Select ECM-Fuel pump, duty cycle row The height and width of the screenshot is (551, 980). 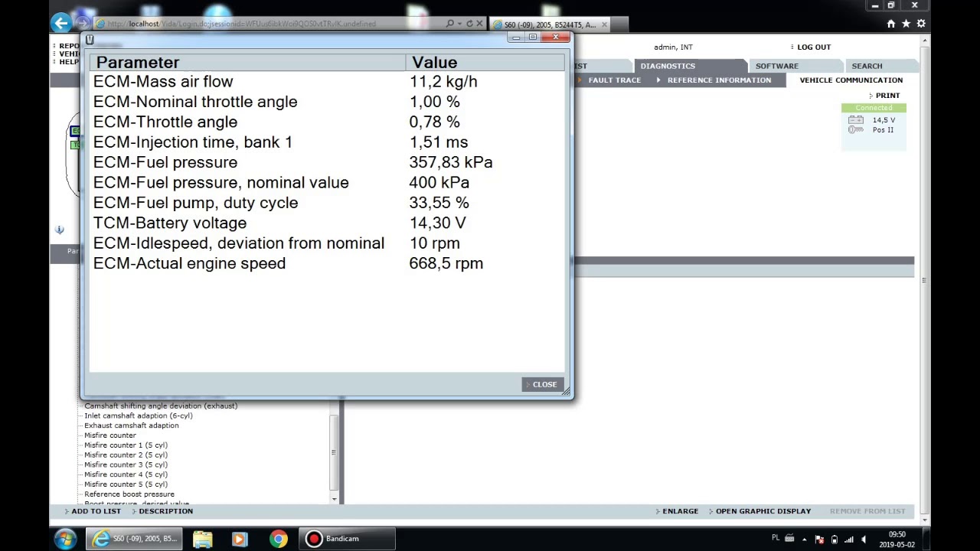[327, 203]
